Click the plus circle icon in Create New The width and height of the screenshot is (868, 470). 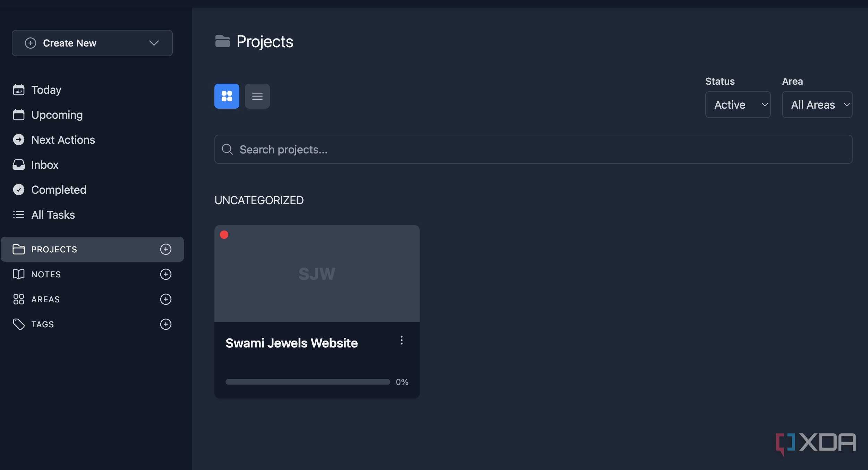(31, 43)
